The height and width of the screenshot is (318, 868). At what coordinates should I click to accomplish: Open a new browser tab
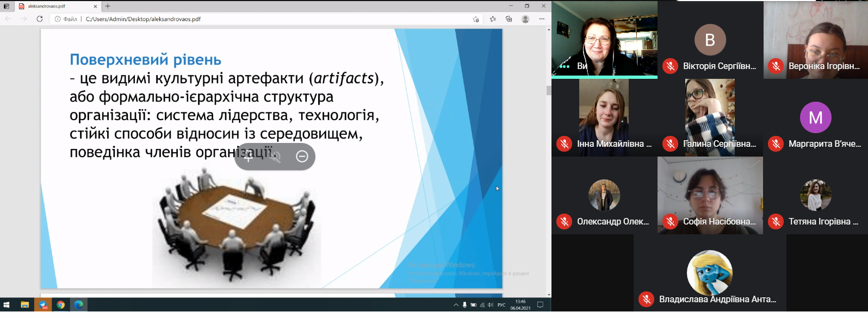point(108,6)
